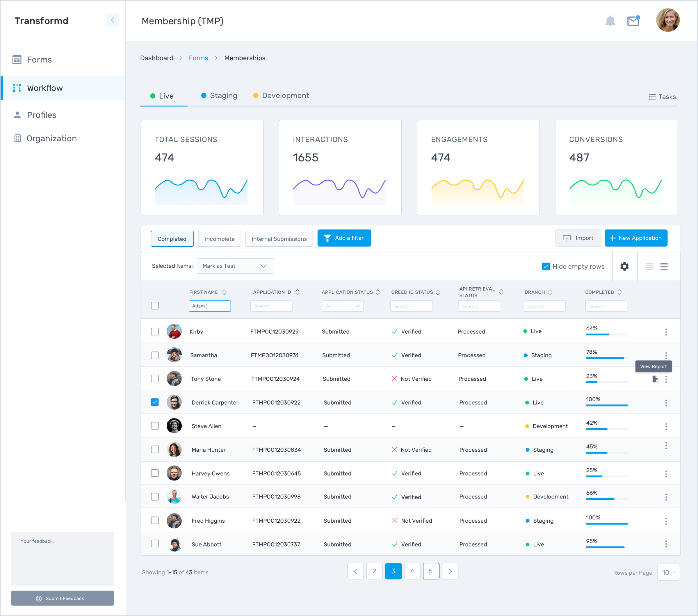Click the notification bell icon
Viewport: 698px width, 616px height.
[x=610, y=21]
